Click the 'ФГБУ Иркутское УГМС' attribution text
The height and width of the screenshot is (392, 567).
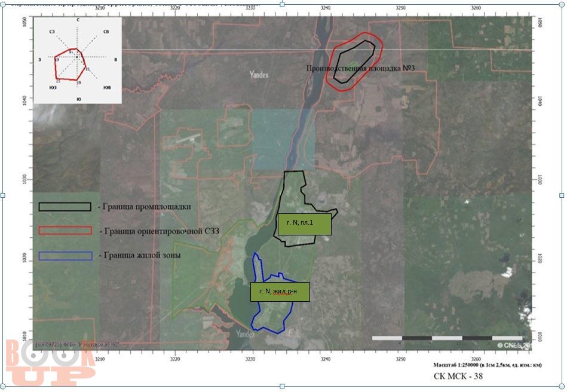point(77,345)
